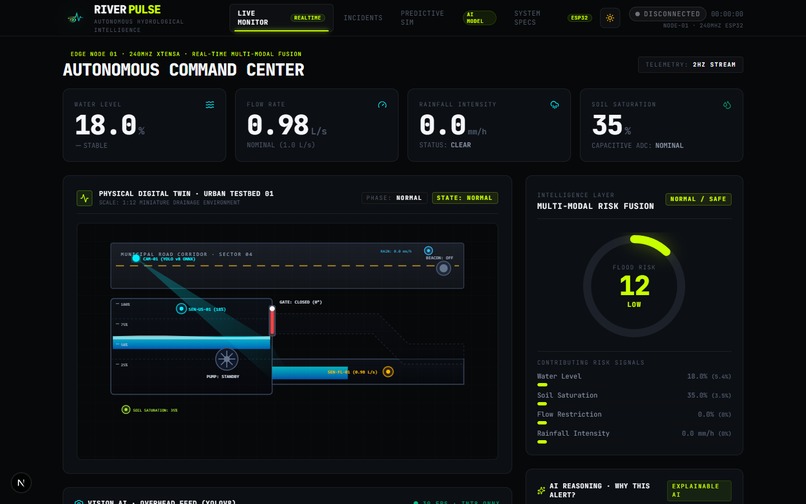Click the 18.0% (5.4%) water level reading
The height and width of the screenshot is (504, 806).
point(709,376)
